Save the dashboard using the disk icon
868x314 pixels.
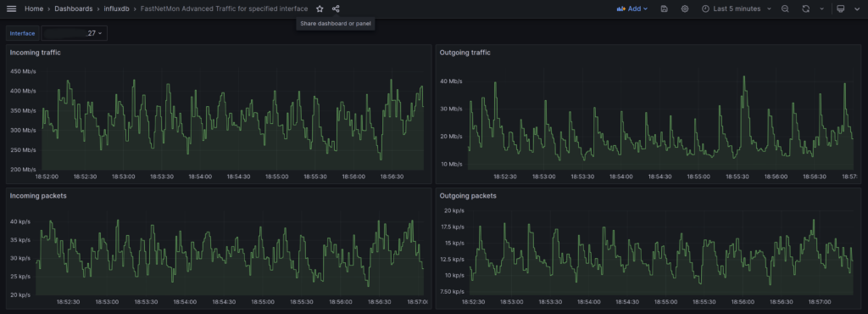[x=665, y=8]
